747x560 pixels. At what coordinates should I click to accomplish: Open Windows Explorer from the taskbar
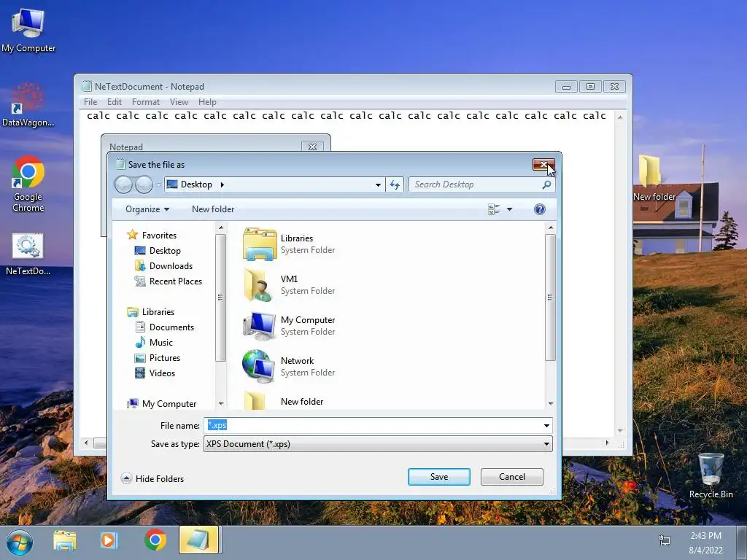[x=65, y=540]
